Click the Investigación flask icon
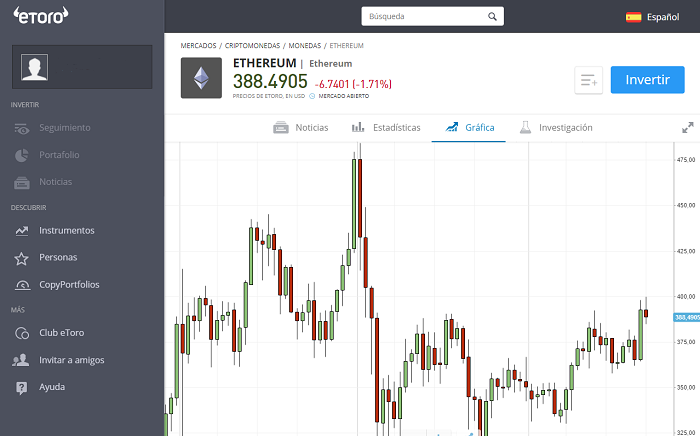The width and height of the screenshot is (700, 436). 525,128
